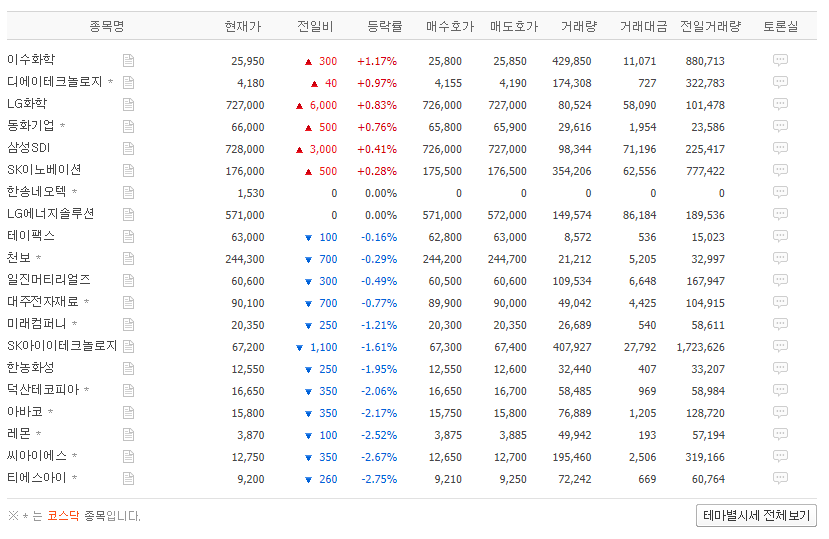Select 코스닥 text in footnote
This screenshot has height=539, width=829.
(x=63, y=516)
